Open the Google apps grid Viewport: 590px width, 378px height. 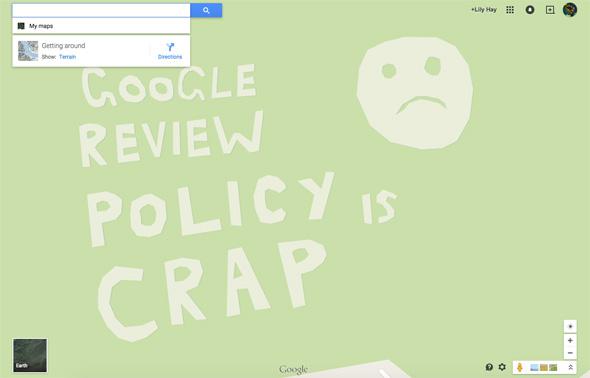click(x=510, y=10)
